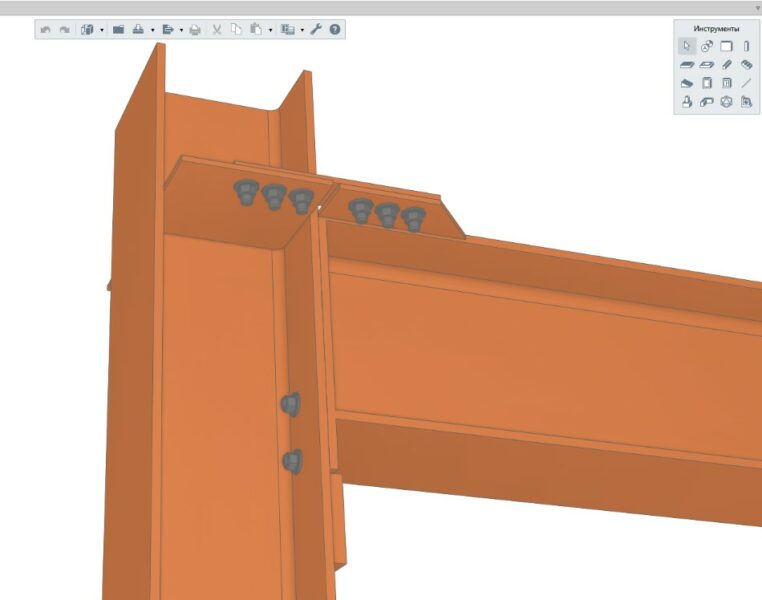Click the import tray icon
The height and width of the screenshot is (600, 762).
pos(139,30)
